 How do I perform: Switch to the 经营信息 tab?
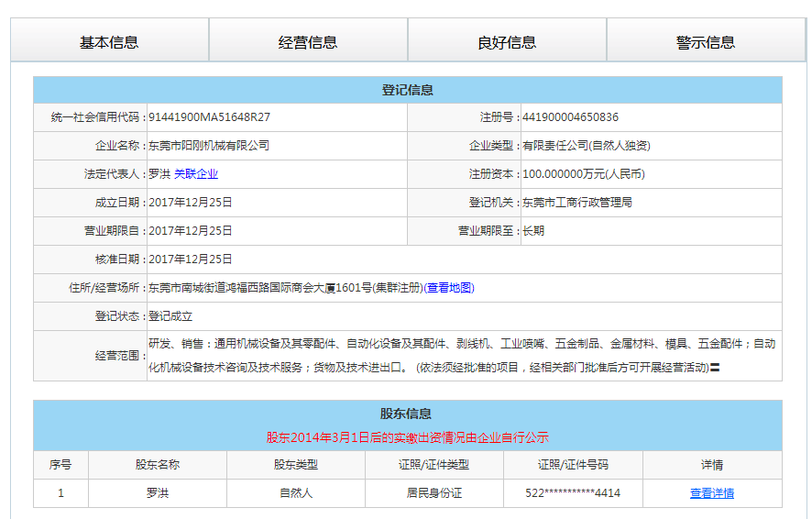[308, 42]
